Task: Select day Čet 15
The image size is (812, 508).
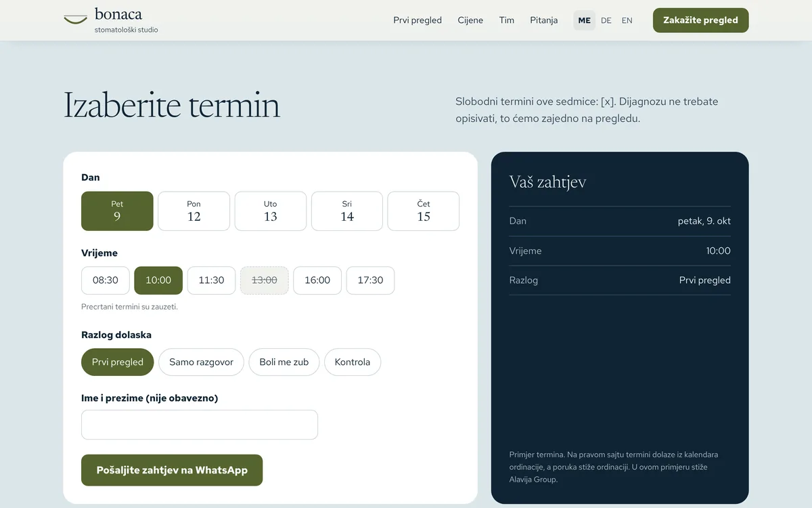Action: (424, 211)
